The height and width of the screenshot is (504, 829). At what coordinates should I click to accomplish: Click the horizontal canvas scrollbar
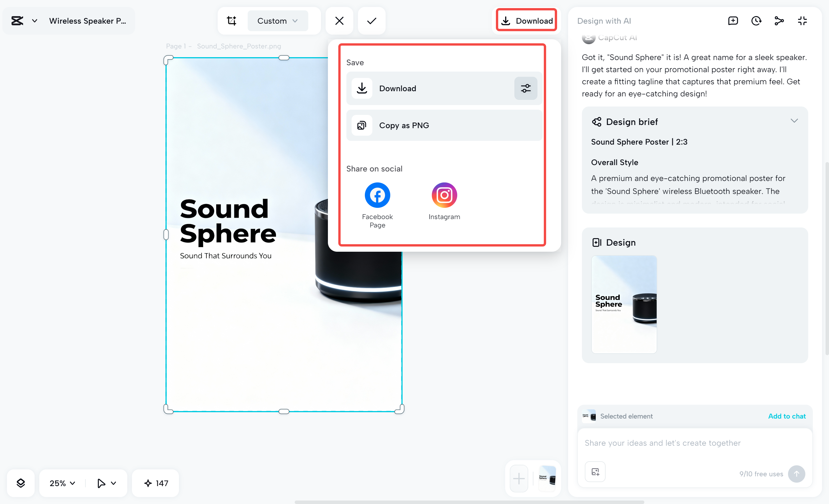[469, 502]
